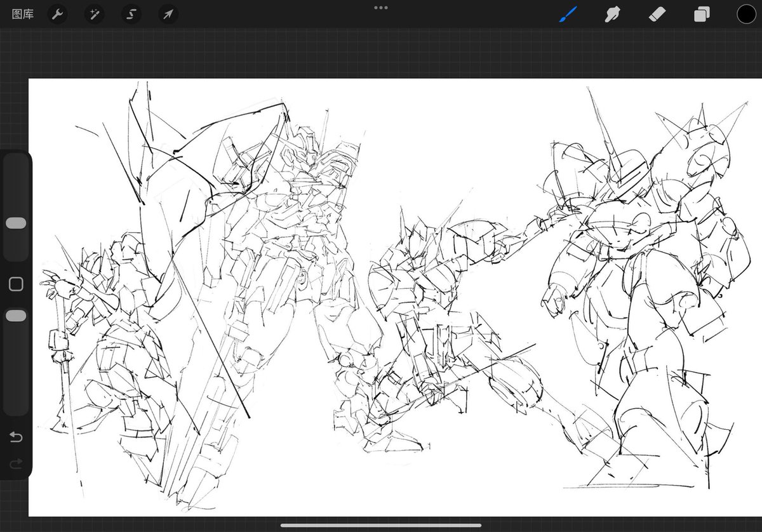
Task: Select the Selection S-shaped tool
Action: 131,14
